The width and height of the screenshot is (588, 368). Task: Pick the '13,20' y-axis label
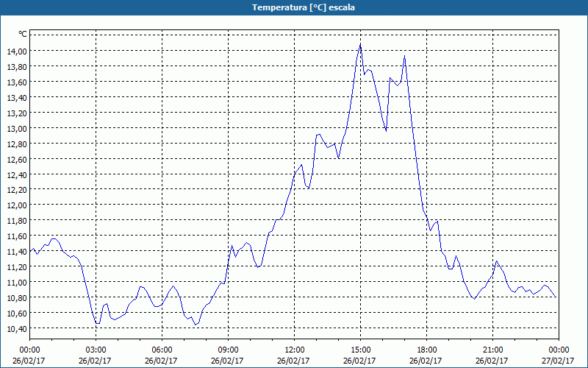(17, 113)
